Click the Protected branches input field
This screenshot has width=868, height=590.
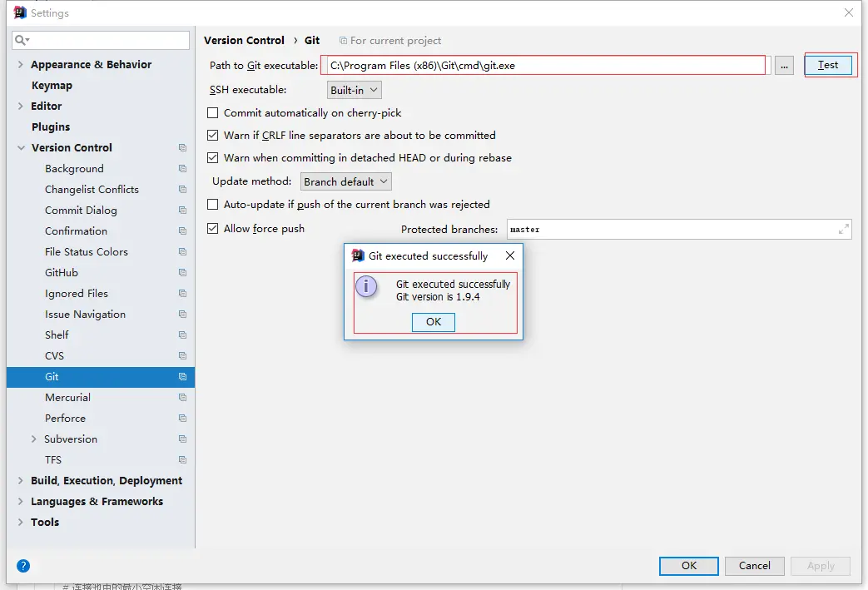[679, 229]
